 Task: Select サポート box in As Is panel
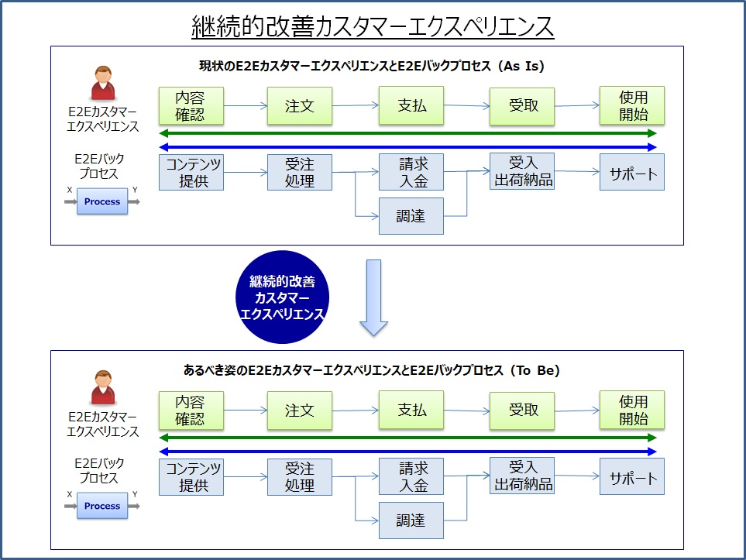(x=632, y=172)
